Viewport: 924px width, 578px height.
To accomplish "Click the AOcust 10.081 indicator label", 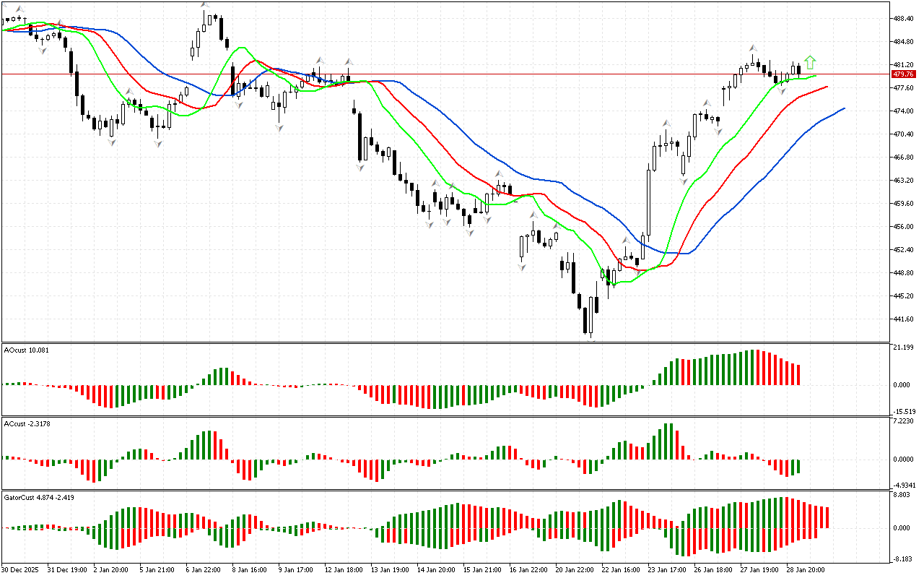I will (x=27, y=350).
